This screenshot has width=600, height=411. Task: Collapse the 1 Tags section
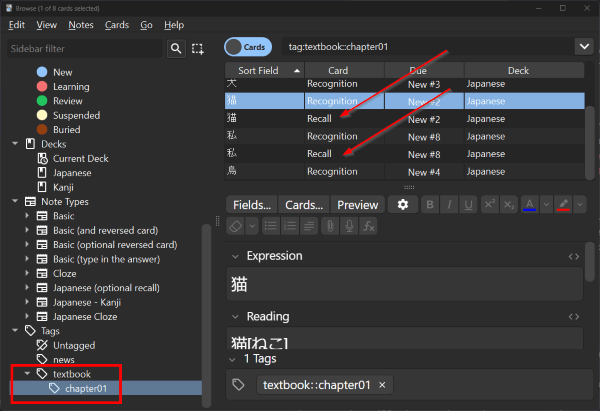[232, 359]
